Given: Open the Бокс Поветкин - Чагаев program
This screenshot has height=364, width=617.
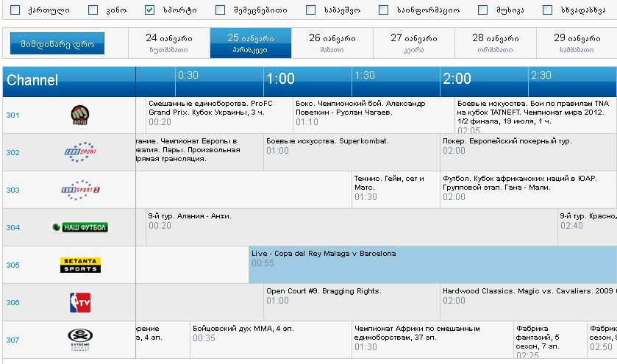Looking at the screenshot, I should [x=374, y=115].
